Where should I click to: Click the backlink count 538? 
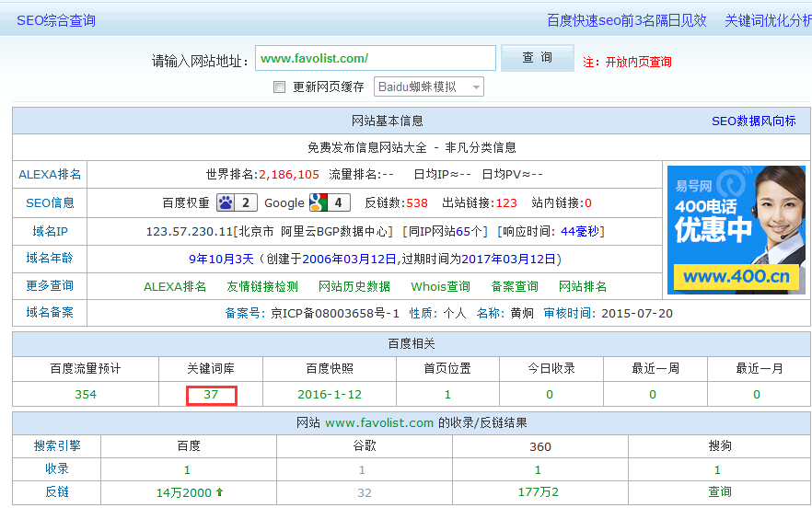coord(417,202)
